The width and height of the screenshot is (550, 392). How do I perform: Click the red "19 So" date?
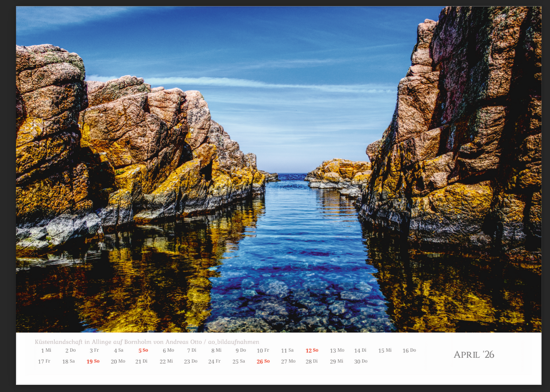click(x=93, y=362)
